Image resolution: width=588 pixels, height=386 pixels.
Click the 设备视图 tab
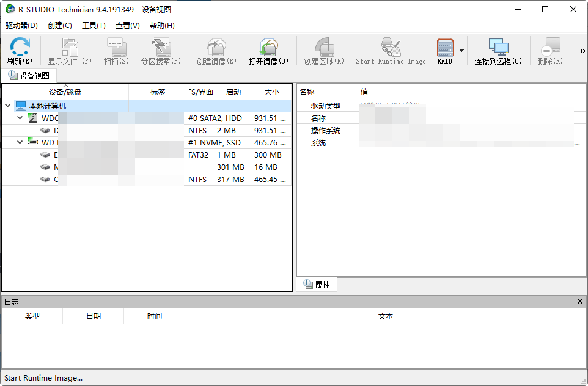[28, 75]
